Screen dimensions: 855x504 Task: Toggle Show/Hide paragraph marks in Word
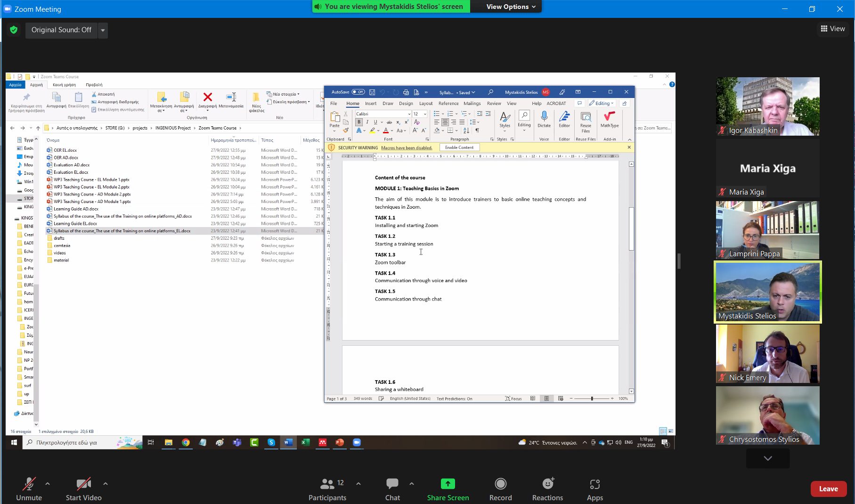coord(477,130)
